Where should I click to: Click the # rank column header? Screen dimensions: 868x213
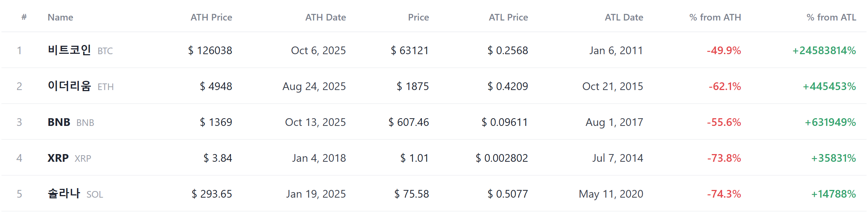click(24, 17)
